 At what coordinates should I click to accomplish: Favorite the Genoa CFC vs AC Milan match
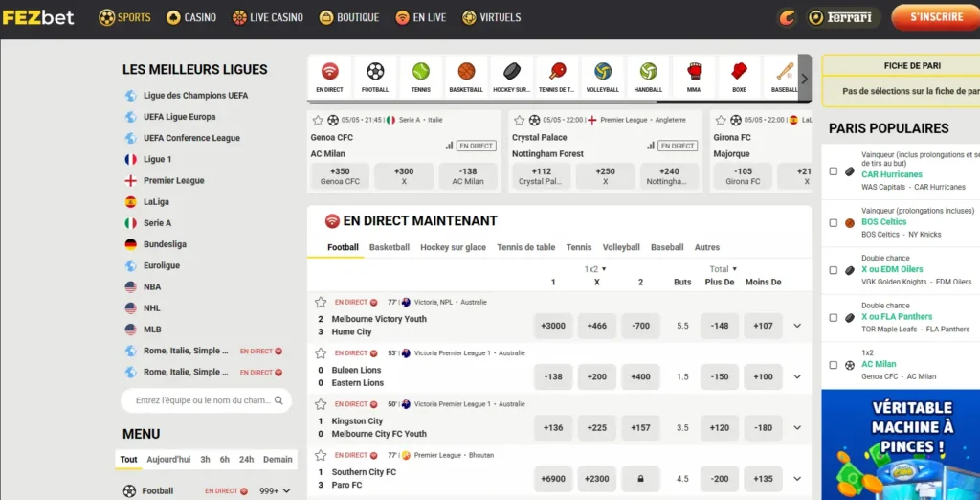[x=318, y=120]
